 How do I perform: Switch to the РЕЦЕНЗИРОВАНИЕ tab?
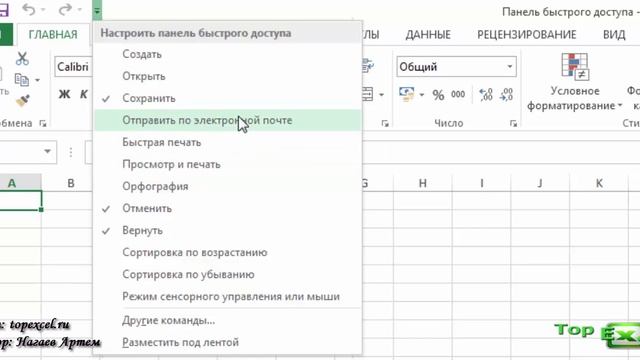point(527,35)
